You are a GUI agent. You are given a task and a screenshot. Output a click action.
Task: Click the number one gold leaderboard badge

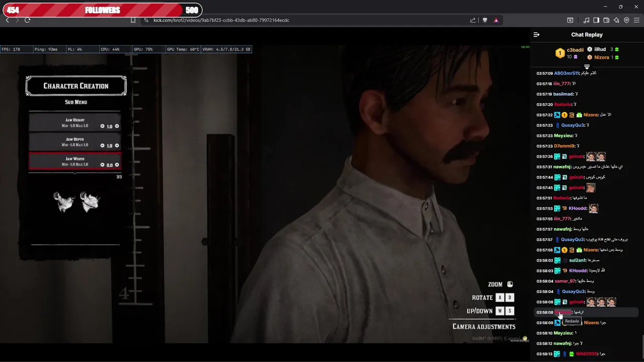pyautogui.click(x=559, y=53)
